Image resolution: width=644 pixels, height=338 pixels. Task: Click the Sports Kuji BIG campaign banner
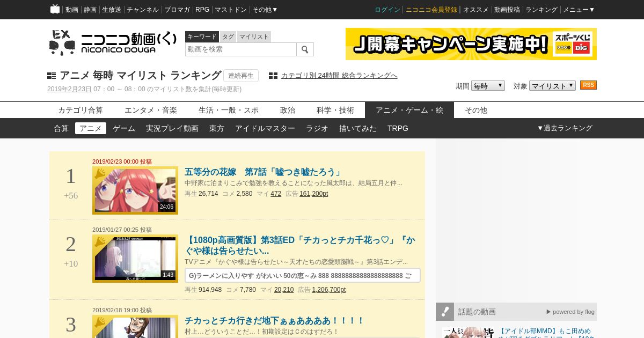tap(471, 44)
